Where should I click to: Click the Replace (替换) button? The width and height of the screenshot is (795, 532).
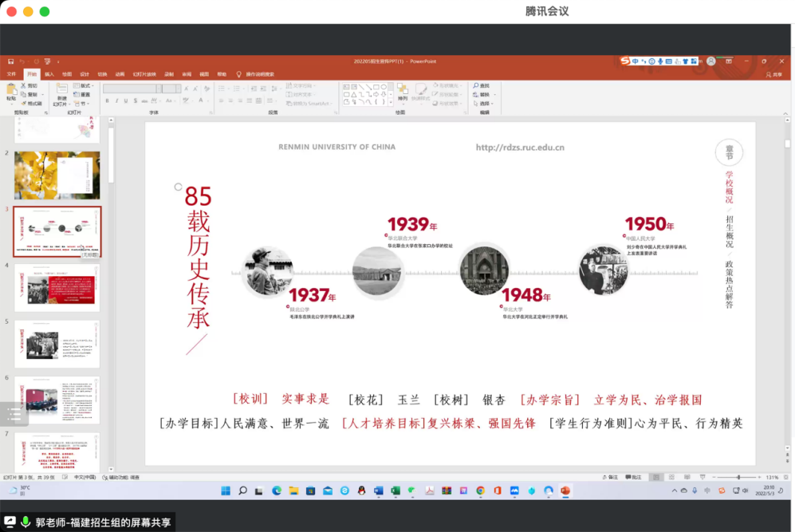[484, 95]
